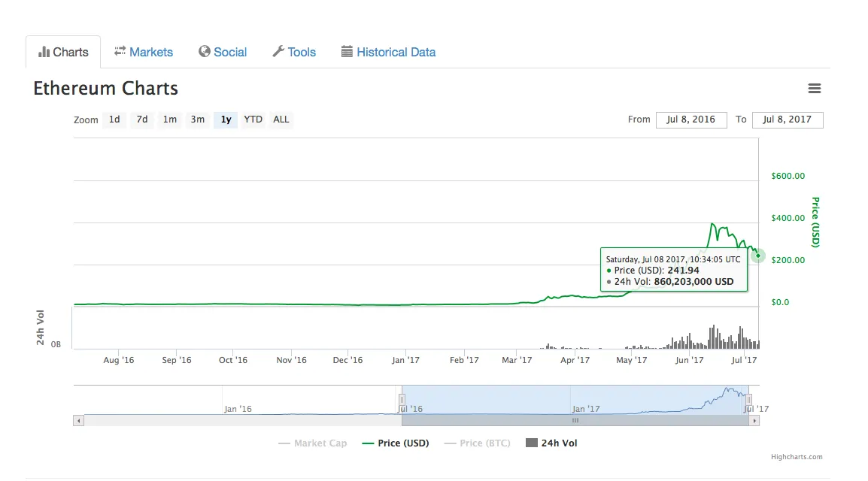This screenshot has height=481, width=868.
Task: Open the Historical Data tab
Action: (388, 52)
